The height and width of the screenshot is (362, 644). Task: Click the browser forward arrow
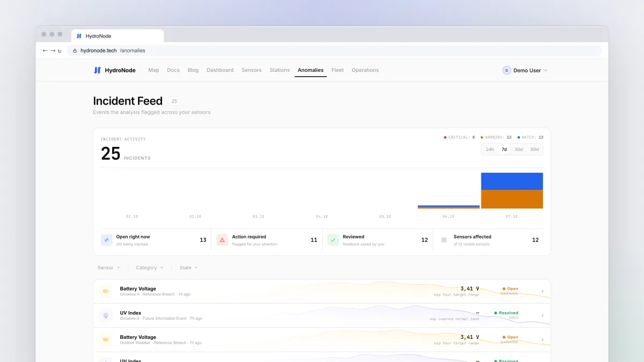[x=53, y=50]
